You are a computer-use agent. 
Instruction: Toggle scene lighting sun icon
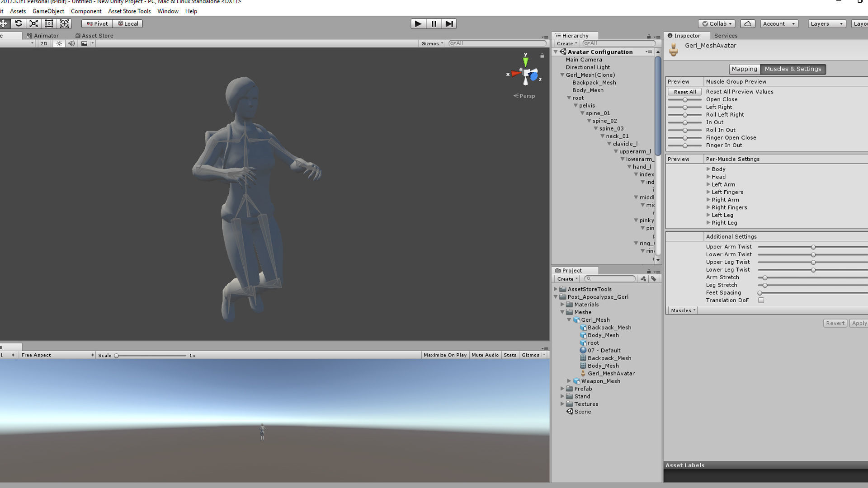(59, 43)
